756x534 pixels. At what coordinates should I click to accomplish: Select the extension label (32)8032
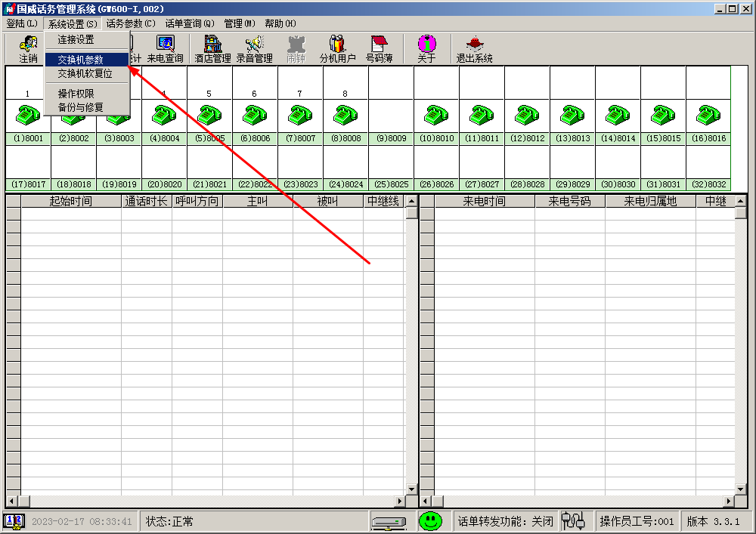click(x=708, y=184)
